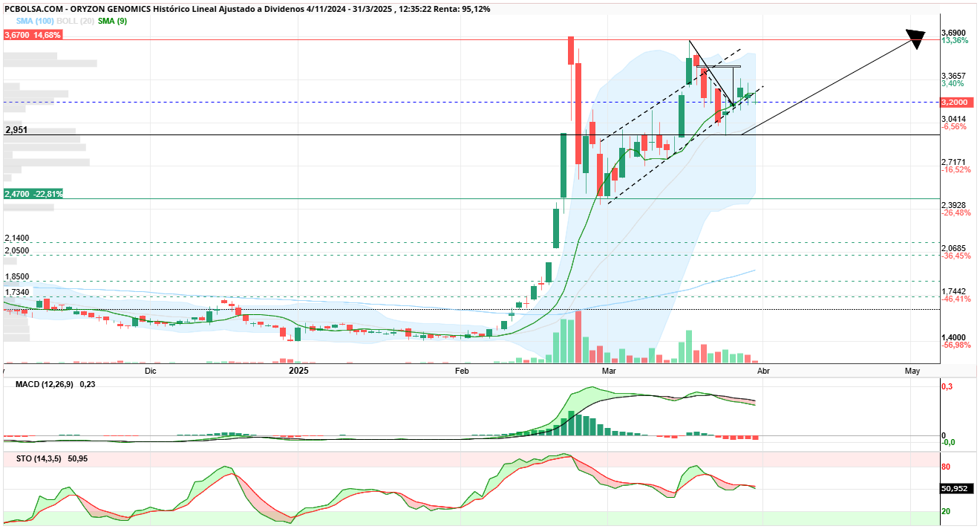Click the 1,7340 dashed level label
Image resolution: width=980 pixels, height=529 pixels.
pos(17,293)
